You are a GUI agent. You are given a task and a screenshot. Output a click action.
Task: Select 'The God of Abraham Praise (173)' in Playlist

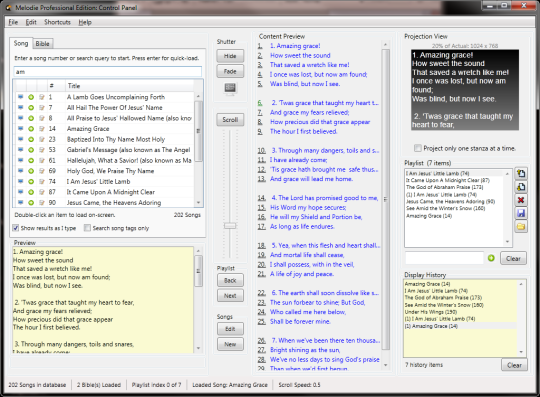point(444,187)
